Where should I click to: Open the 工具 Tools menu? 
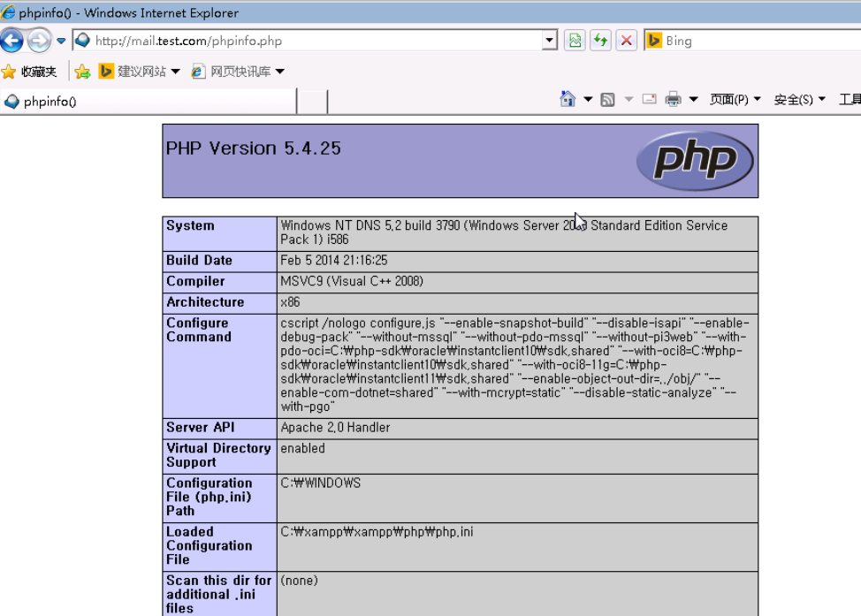click(x=850, y=99)
